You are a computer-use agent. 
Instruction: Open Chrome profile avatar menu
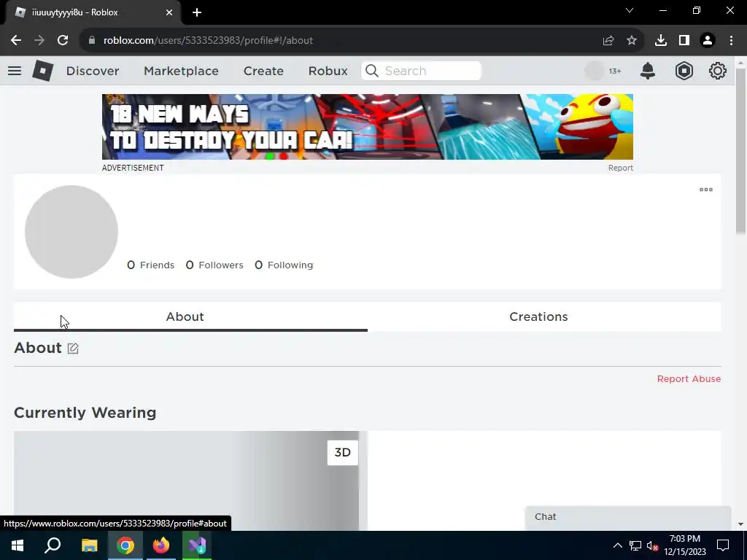[x=708, y=41]
